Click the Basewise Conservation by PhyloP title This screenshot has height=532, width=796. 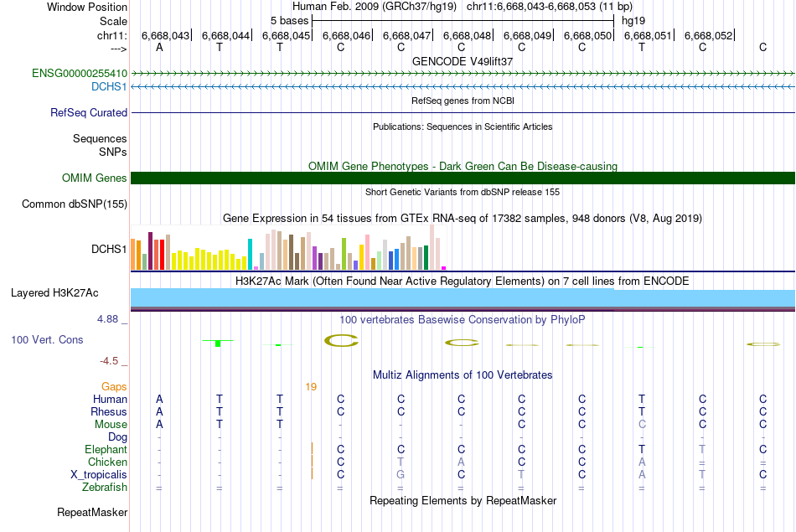(x=463, y=320)
